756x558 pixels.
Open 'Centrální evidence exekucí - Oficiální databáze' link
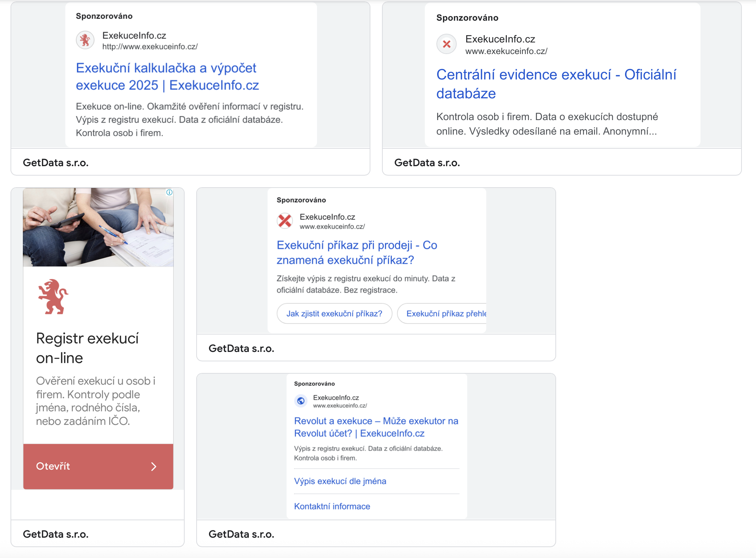pos(556,84)
